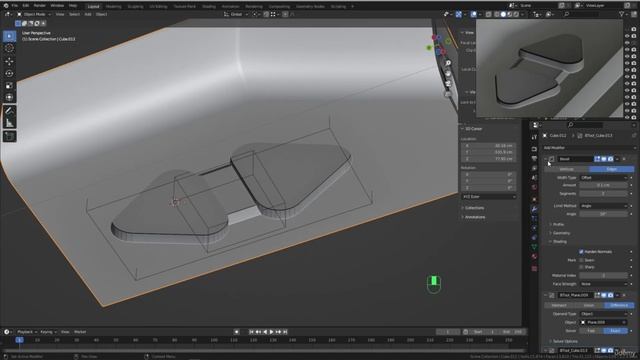Open the Object Data properties tab
640x360 pixels.
(x=534, y=247)
